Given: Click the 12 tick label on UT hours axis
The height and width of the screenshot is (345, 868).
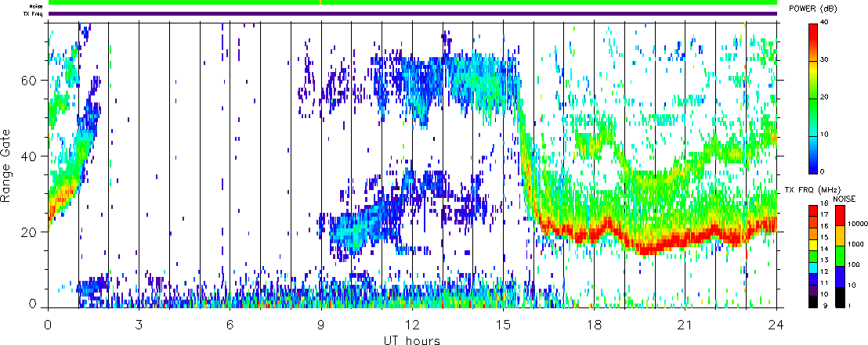Looking at the screenshot, I should coord(412,325).
